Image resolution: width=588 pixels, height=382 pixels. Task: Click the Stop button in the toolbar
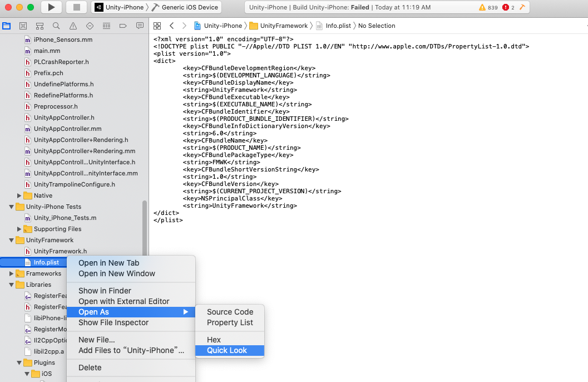click(x=77, y=7)
